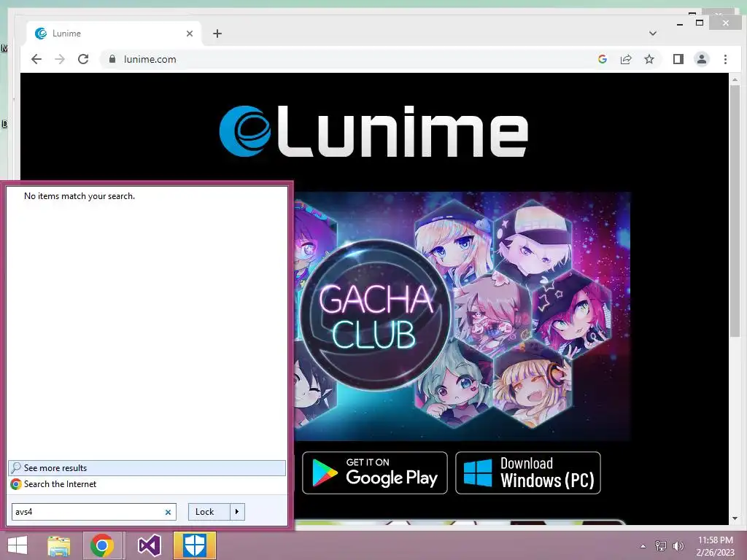Open the clock showing 11:58 PM
The image size is (747, 560).
[715, 546]
